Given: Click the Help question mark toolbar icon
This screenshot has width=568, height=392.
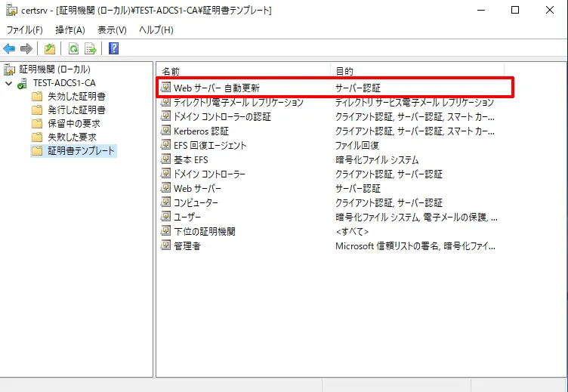Looking at the screenshot, I should pos(113,48).
